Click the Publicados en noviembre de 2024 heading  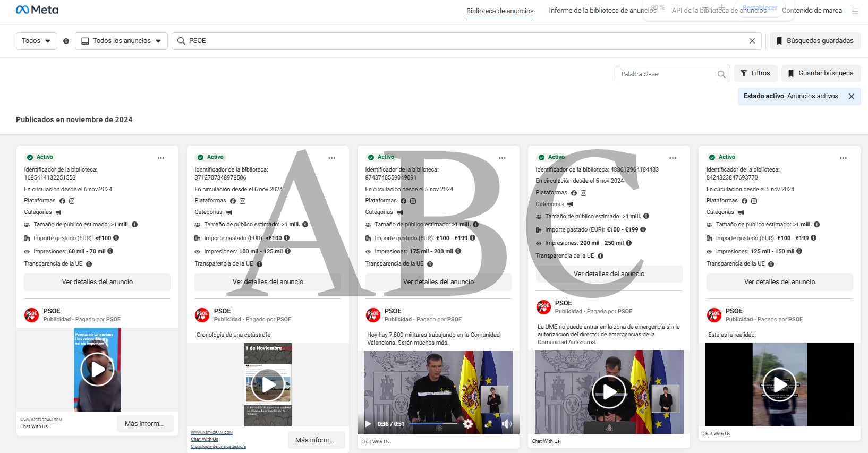click(74, 119)
